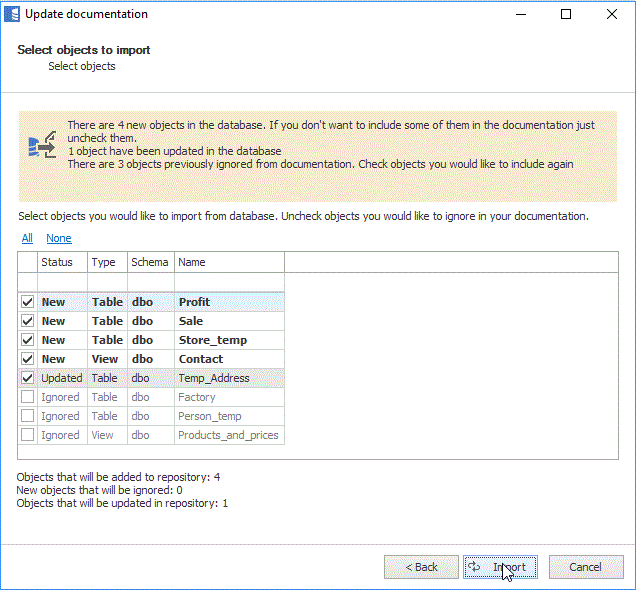This screenshot has width=636, height=590.
Task: Click the refresh icon on Import button
Action: point(475,567)
